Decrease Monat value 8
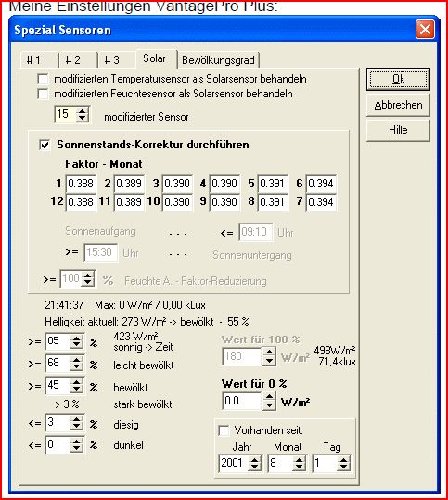 pyautogui.click(x=299, y=468)
